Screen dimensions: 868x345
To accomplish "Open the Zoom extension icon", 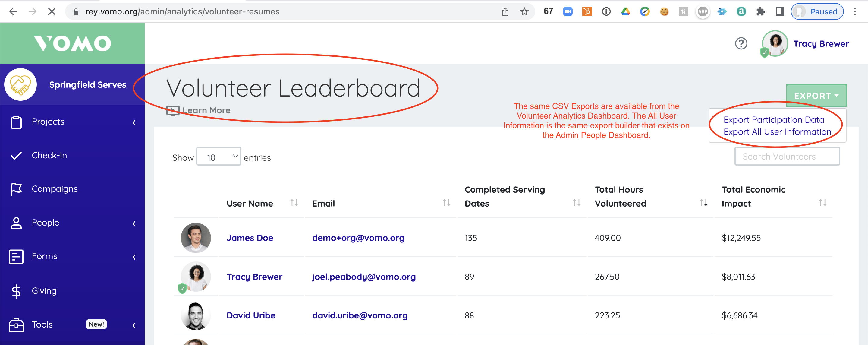I will (568, 11).
